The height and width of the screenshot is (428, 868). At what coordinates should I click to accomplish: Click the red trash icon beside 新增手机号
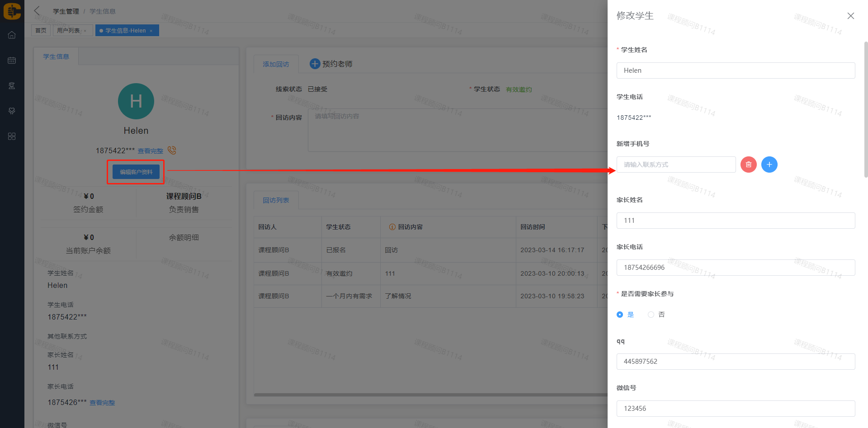[748, 165]
